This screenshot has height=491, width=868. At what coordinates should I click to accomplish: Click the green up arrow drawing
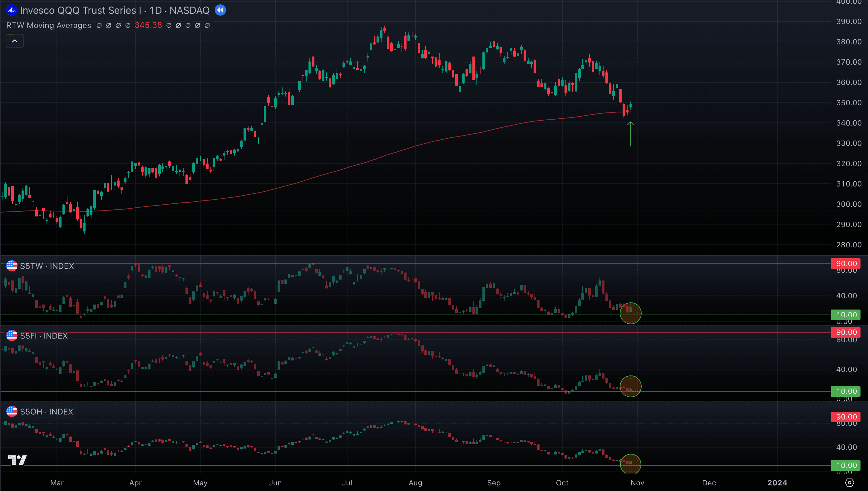click(630, 134)
